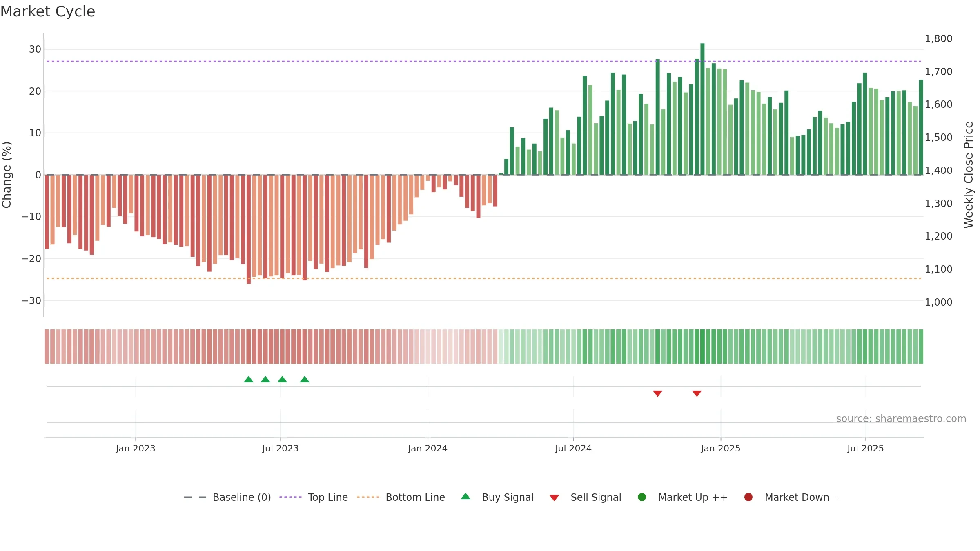Toggle the Market Up ++ legend entry
Screen dimensions: 980x551
coord(682,497)
